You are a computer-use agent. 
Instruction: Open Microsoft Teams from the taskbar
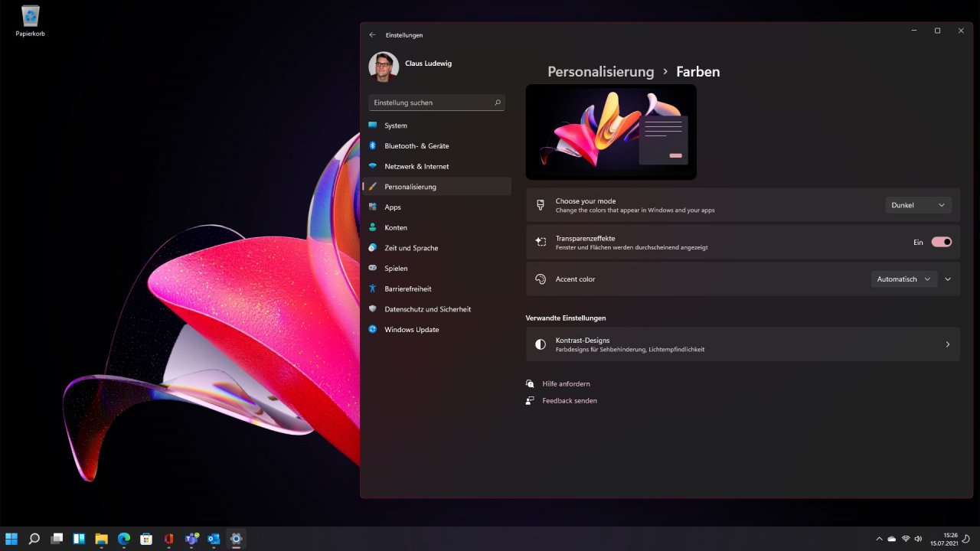click(x=191, y=539)
